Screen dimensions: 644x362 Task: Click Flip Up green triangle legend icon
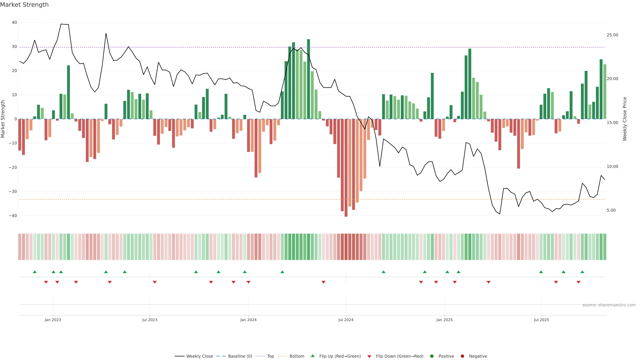click(x=312, y=356)
